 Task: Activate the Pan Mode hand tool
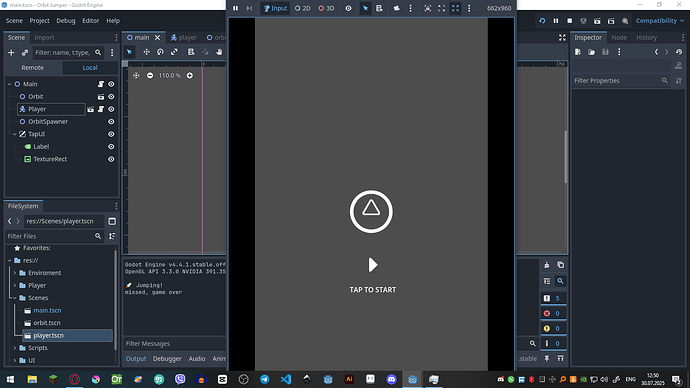pos(219,52)
